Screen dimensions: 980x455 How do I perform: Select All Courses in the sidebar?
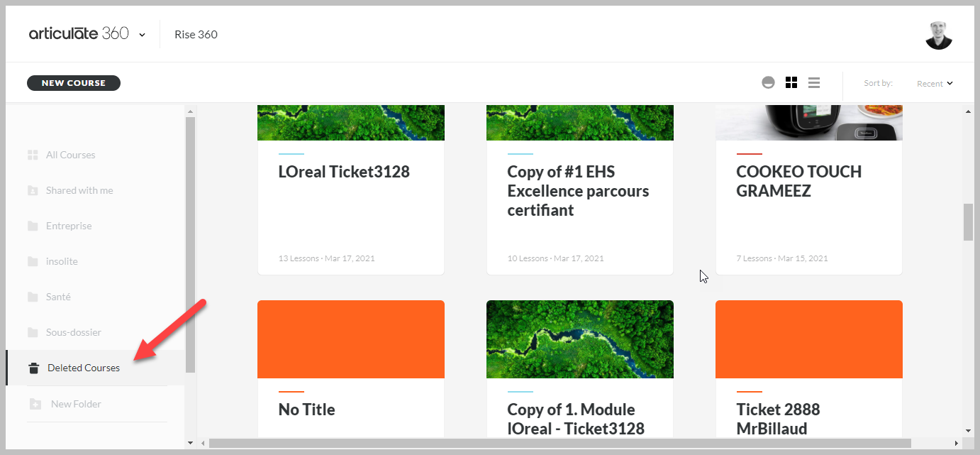(70, 155)
